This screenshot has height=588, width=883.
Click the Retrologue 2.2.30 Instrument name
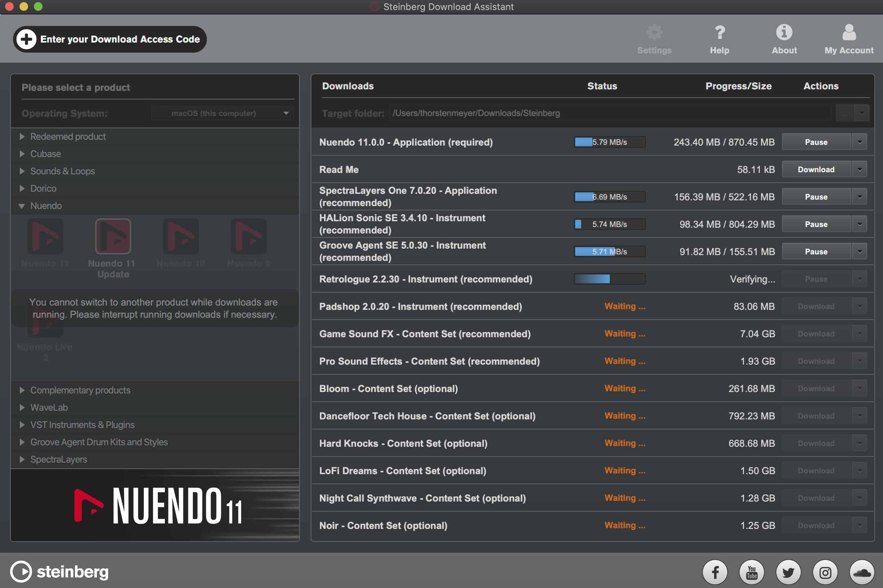425,279
